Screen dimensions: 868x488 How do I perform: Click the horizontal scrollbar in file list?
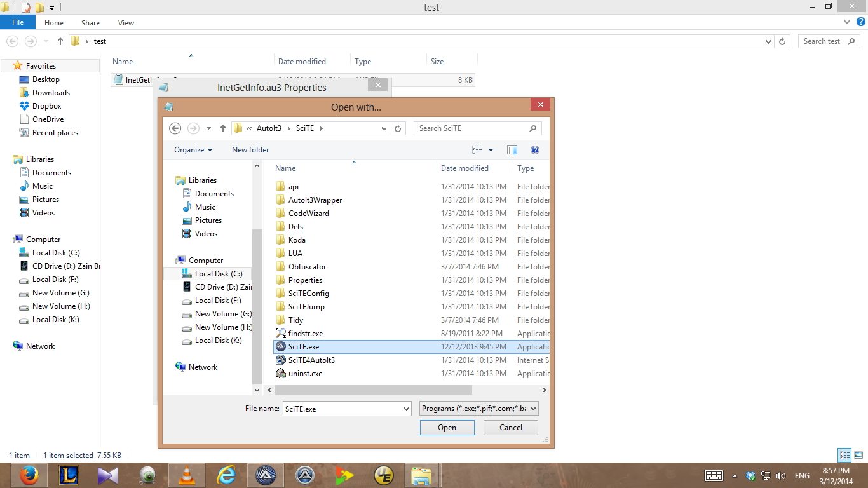point(374,390)
